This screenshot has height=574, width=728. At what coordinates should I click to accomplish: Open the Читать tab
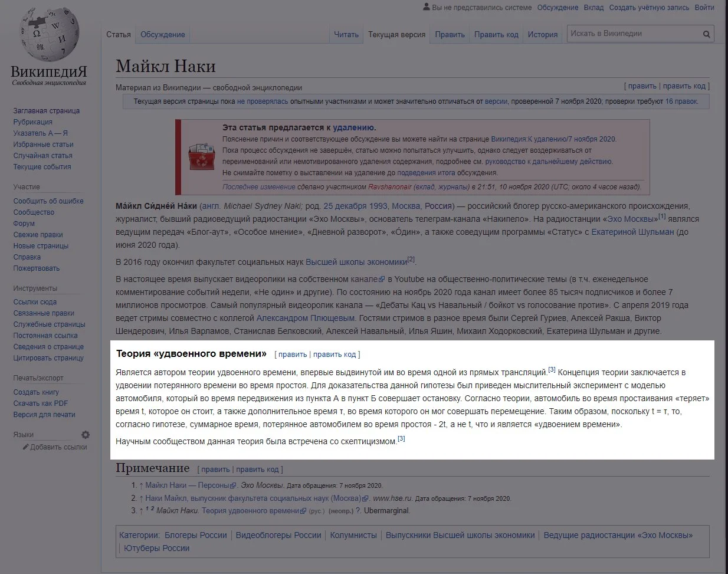[346, 34]
